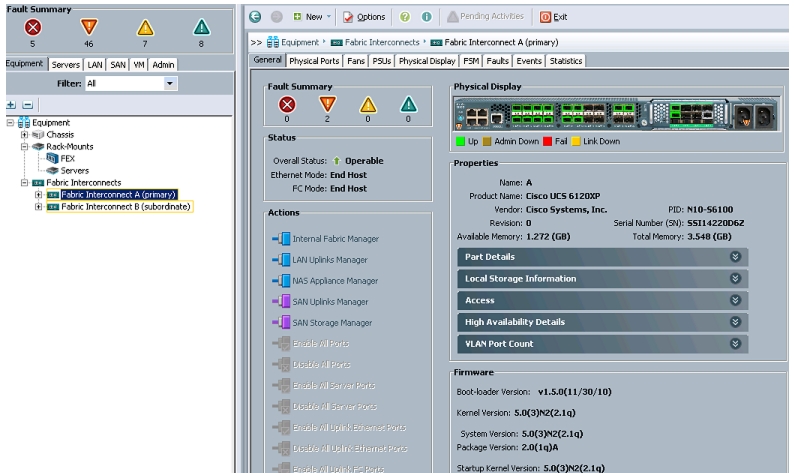794x473 pixels.
Task: Open the PSUs tab
Action: click(382, 61)
